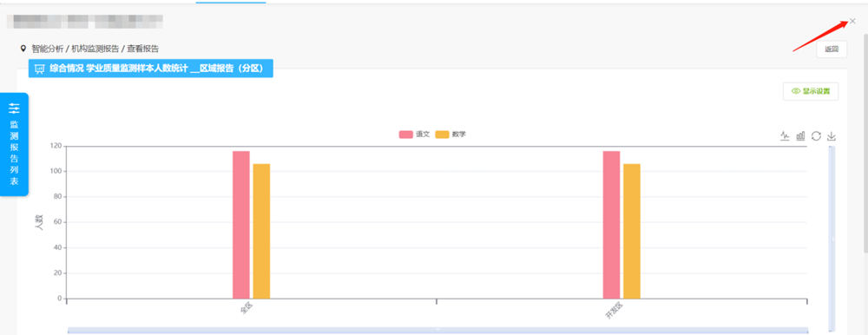The image size is (868, 335).
Task: Click the sliders icon on side tab
Action: [x=15, y=108]
